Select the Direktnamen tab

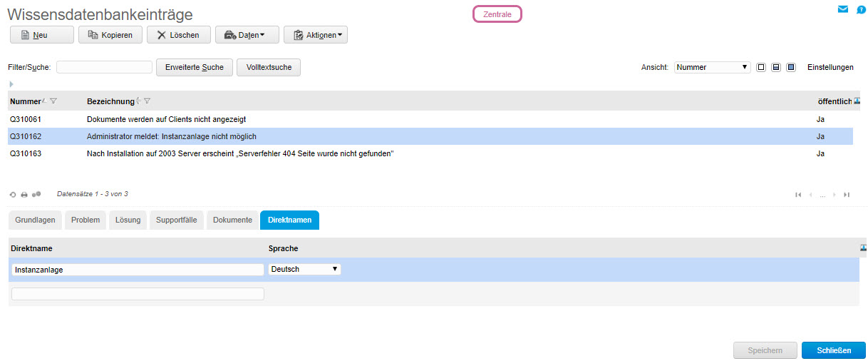click(x=290, y=220)
